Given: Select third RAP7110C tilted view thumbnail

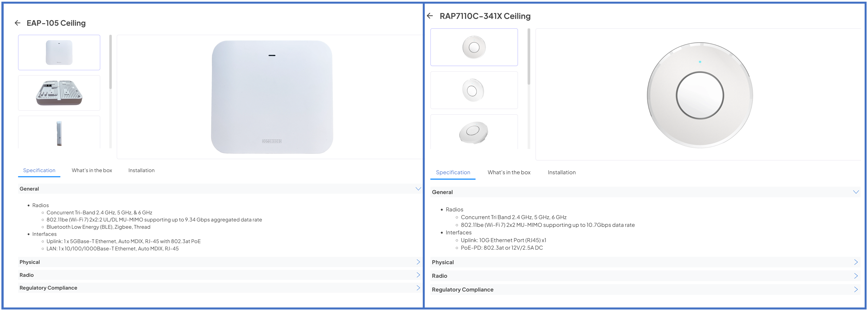Looking at the screenshot, I should click(474, 132).
